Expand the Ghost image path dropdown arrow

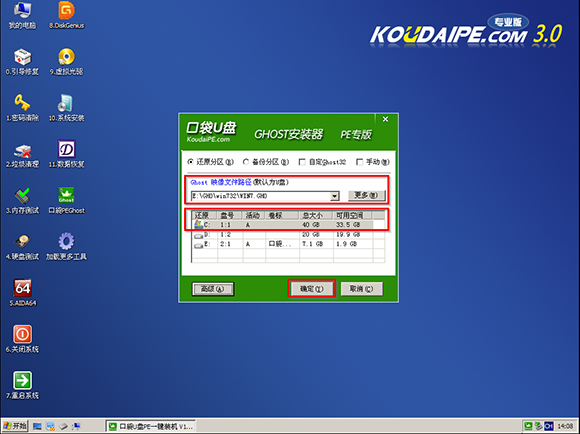[x=334, y=196]
